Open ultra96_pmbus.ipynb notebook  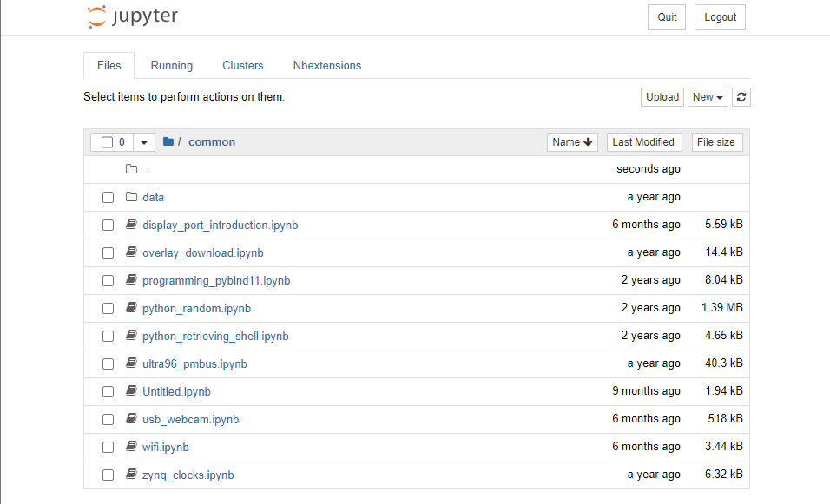(x=194, y=363)
